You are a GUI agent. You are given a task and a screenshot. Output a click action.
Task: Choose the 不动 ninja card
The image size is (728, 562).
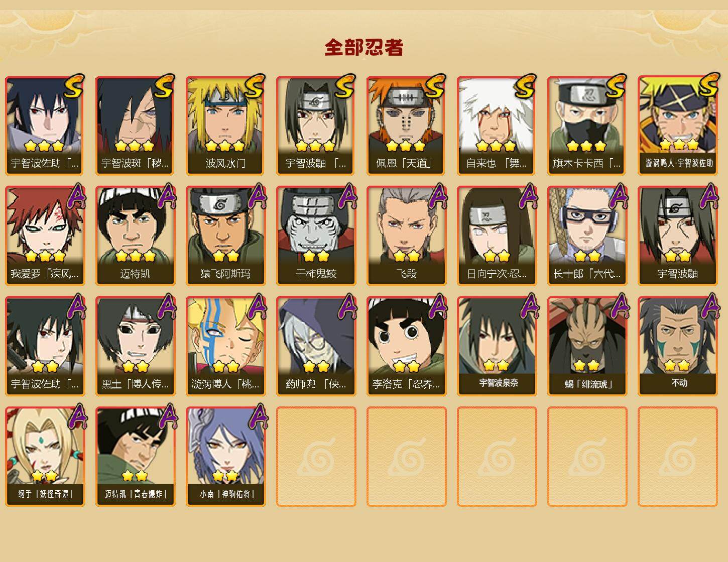click(x=677, y=346)
